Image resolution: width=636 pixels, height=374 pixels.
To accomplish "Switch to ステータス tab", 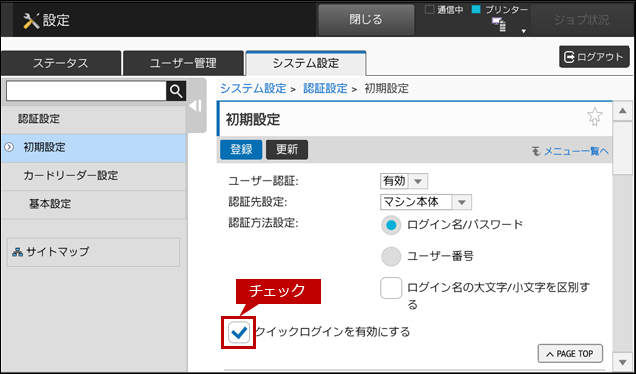I will click(61, 63).
